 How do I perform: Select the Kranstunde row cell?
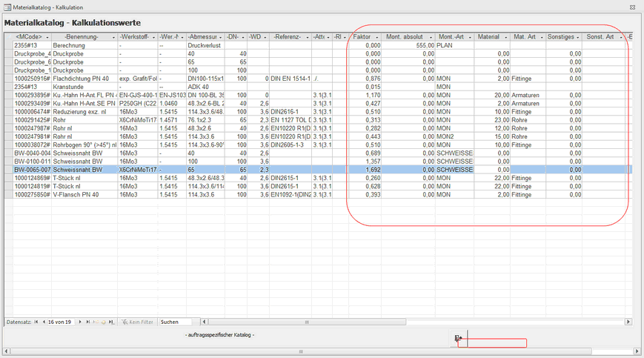point(83,87)
